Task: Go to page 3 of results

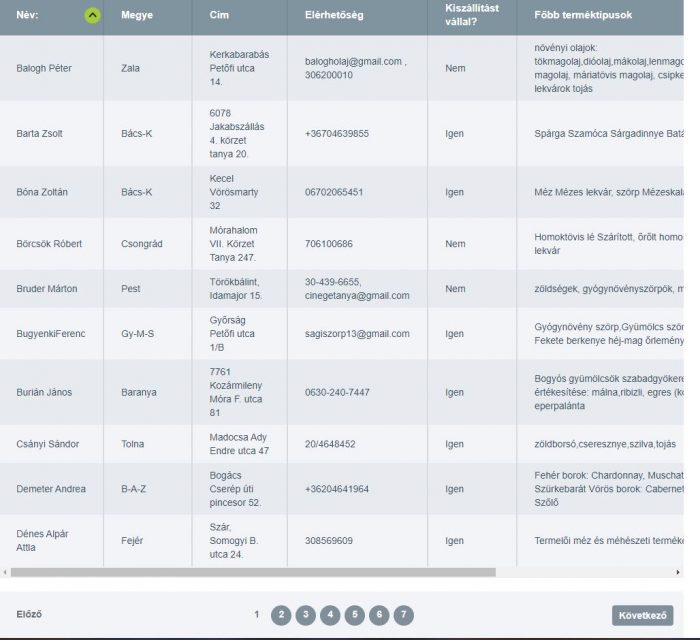Action: pos(306,615)
